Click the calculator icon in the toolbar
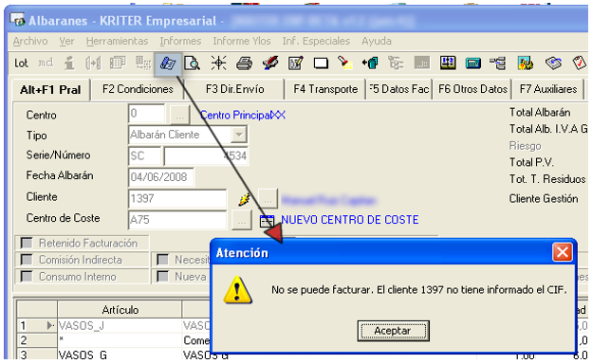The width and height of the screenshot is (592, 364). click(473, 63)
